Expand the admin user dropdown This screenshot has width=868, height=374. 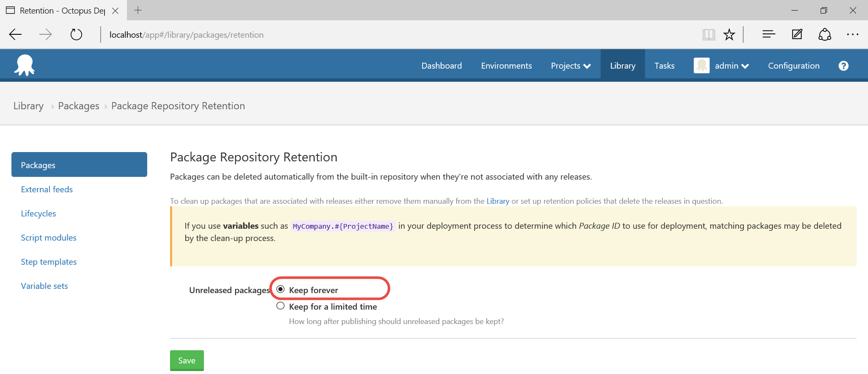click(732, 66)
